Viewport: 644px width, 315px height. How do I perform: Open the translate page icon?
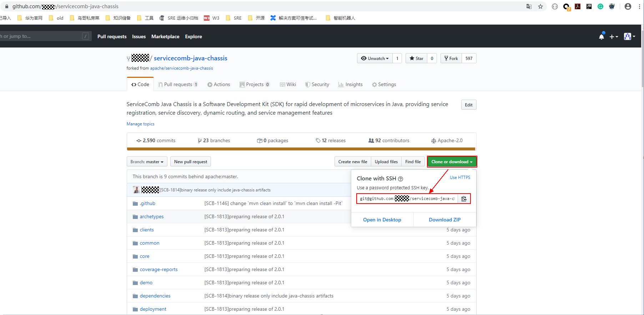pyautogui.click(x=529, y=6)
